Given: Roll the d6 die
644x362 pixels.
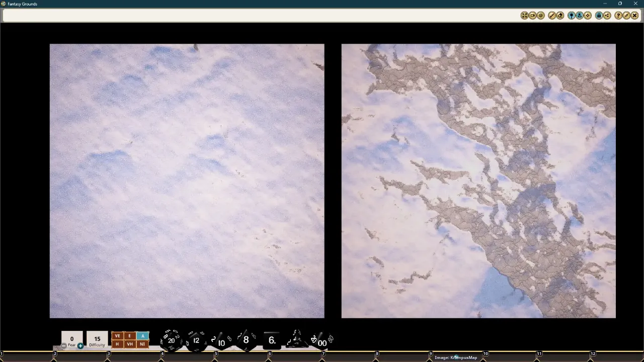Looking at the screenshot, I should coord(272,340).
